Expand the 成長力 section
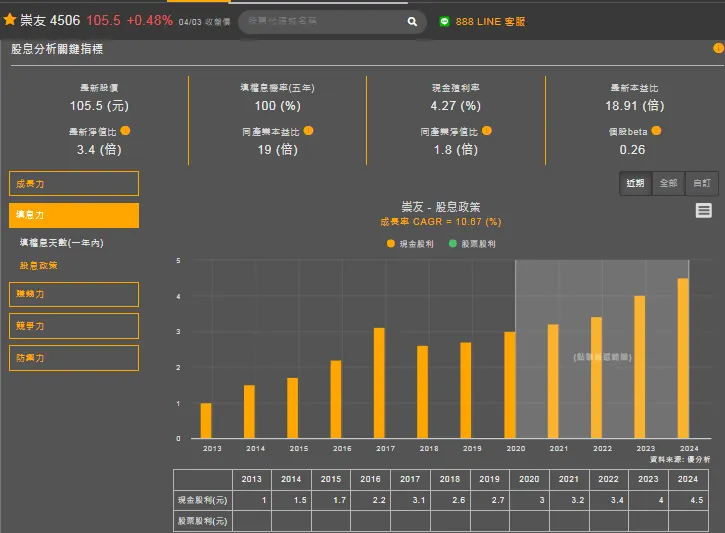 point(74,184)
